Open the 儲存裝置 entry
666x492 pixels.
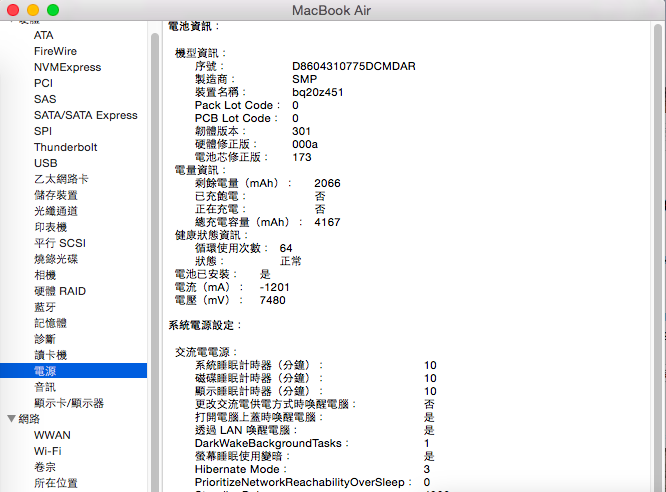click(x=56, y=195)
